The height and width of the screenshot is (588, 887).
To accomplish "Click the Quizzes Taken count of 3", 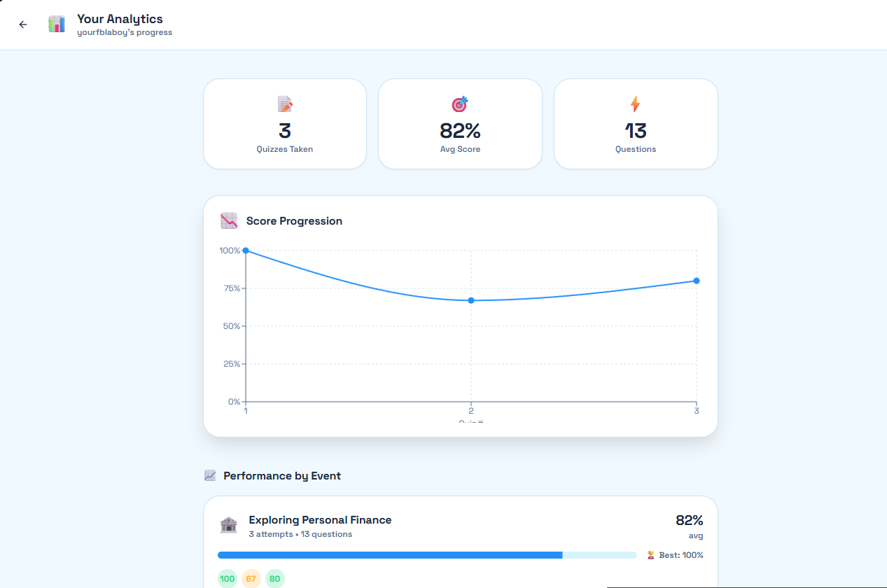I will click(x=285, y=131).
